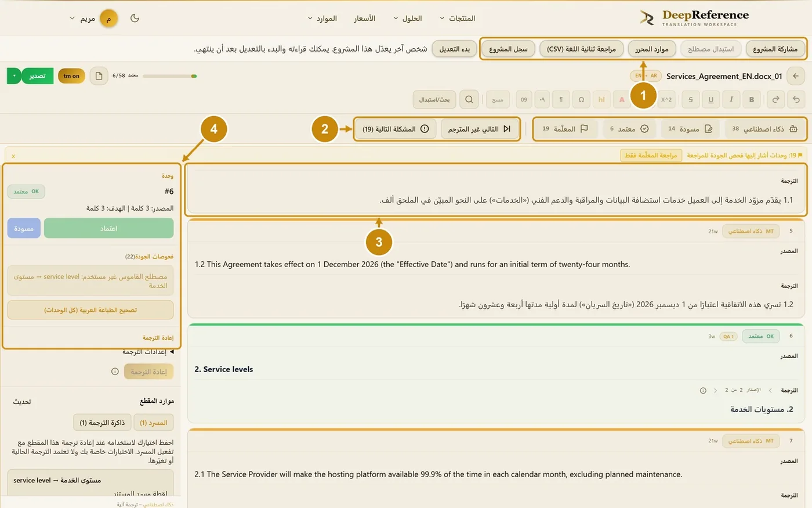
Task: Open the المنتجات dropdown menu
Action: coord(458,19)
